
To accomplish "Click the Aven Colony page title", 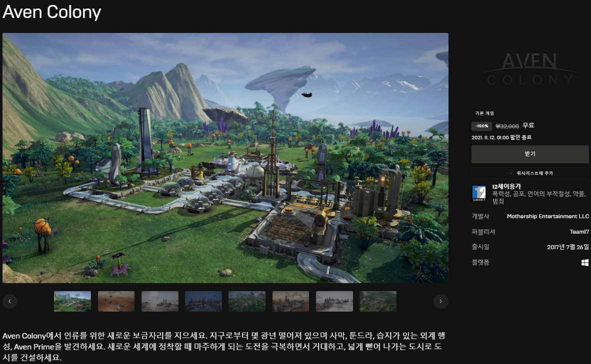I will tap(52, 12).
